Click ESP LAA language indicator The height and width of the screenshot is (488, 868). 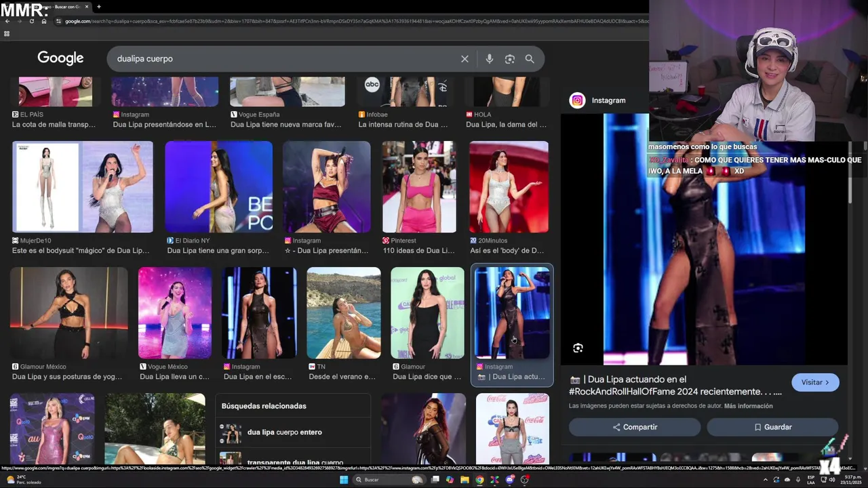[x=811, y=480]
